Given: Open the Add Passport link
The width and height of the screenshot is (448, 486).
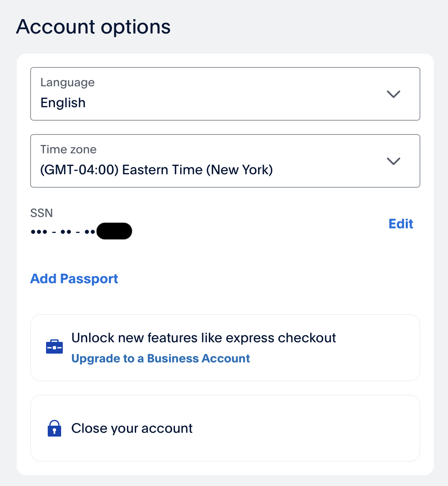Looking at the screenshot, I should coord(74,279).
